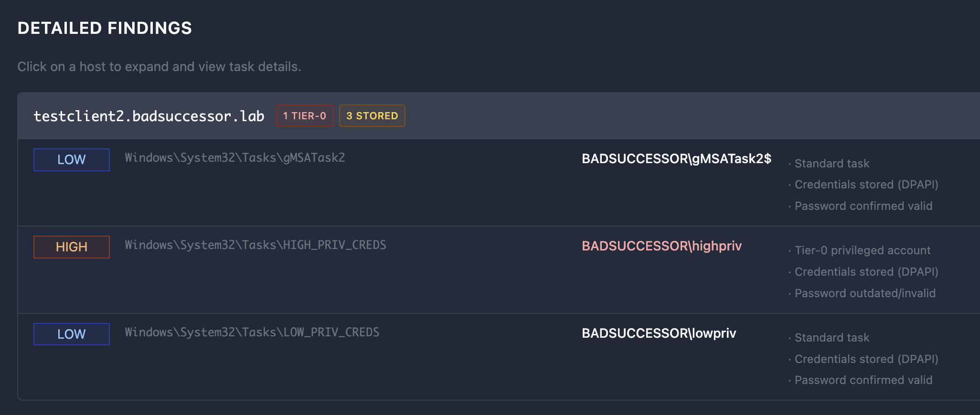The width and height of the screenshot is (980, 415).
Task: Click Credentials stored (DPAPI) under highpriv
Action: (x=866, y=272)
